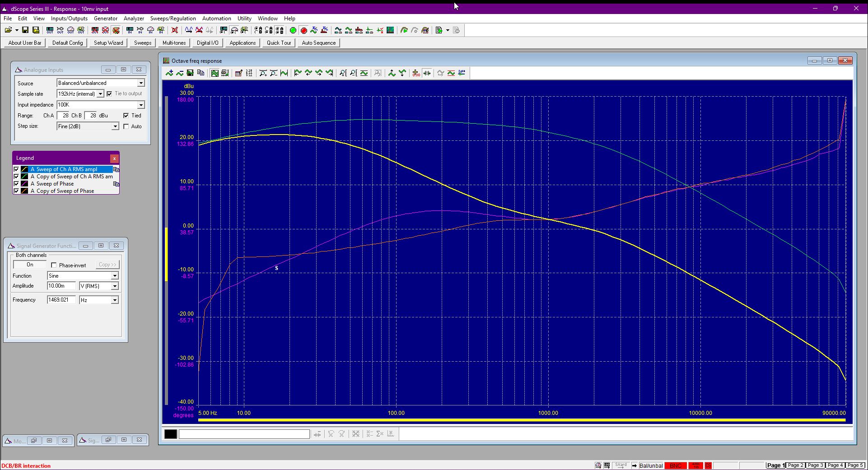Open the Sweeps/Regulation menu
This screenshot has width=868, height=470.
173,19
